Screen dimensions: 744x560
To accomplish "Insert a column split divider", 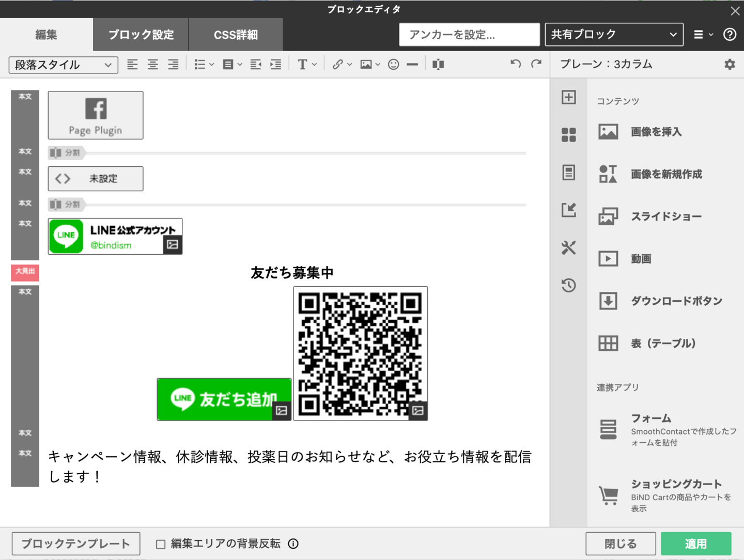I will coord(438,65).
